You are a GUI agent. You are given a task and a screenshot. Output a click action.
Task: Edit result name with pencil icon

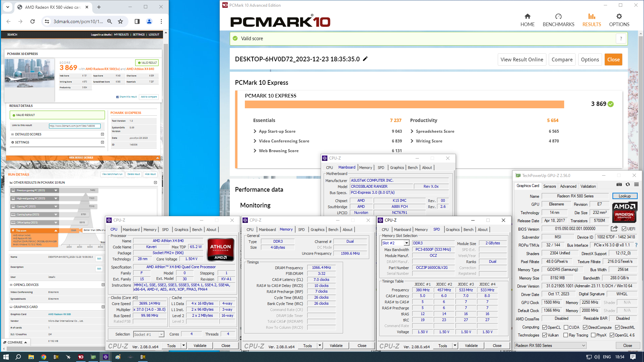[365, 59]
